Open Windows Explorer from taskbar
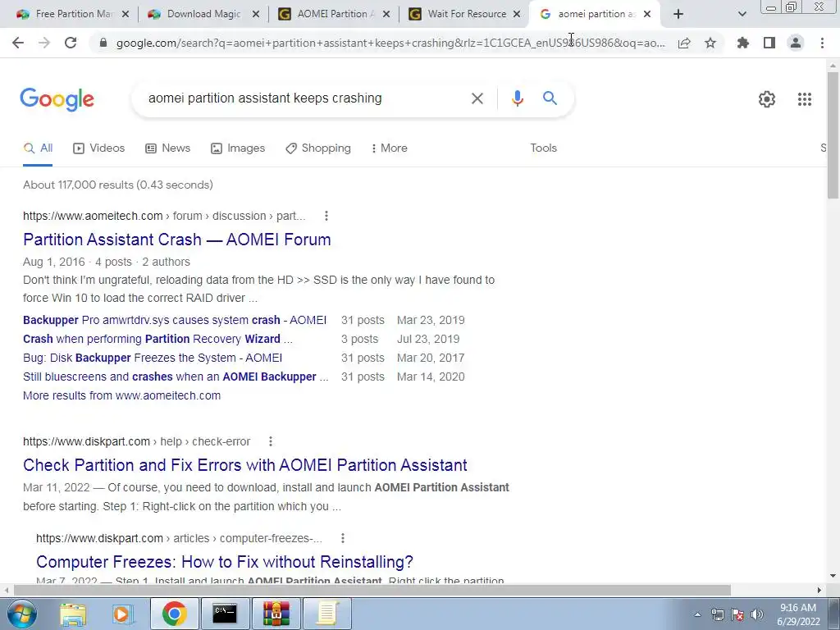 click(x=72, y=614)
